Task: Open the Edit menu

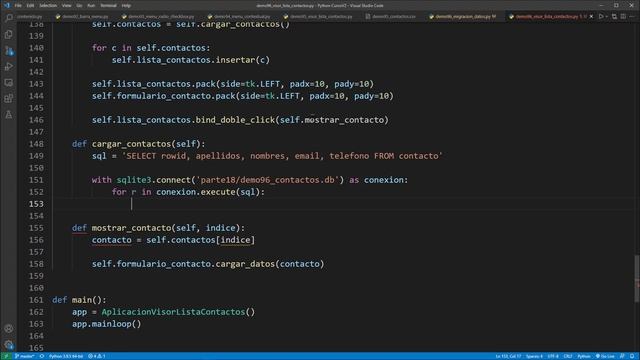Action: pyautogui.click(x=30, y=5)
